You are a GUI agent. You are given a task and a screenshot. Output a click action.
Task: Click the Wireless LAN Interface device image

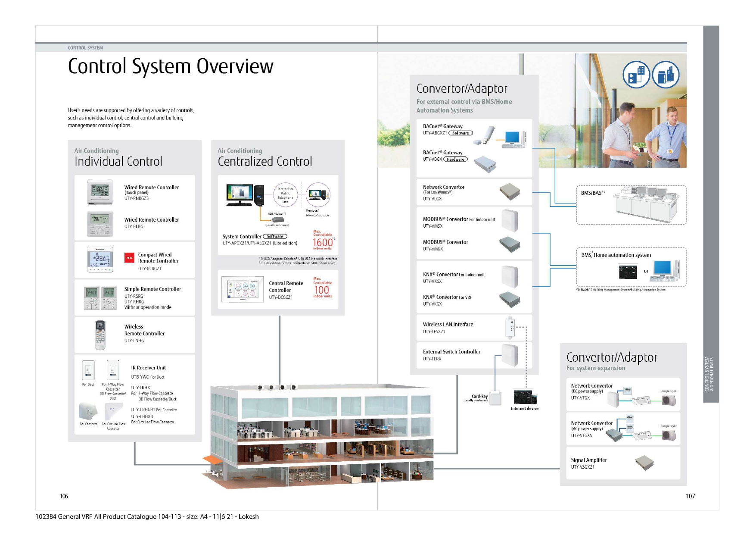[509, 328]
